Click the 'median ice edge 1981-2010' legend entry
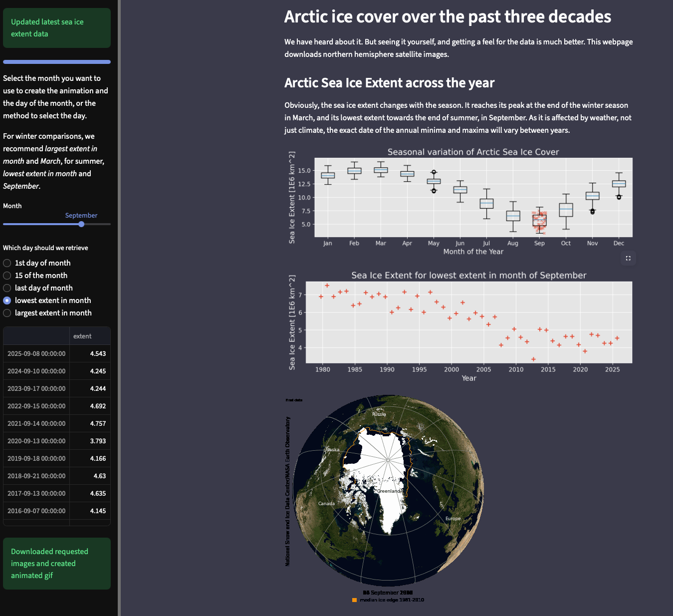Screen dimensions: 673x616 click(x=392, y=600)
